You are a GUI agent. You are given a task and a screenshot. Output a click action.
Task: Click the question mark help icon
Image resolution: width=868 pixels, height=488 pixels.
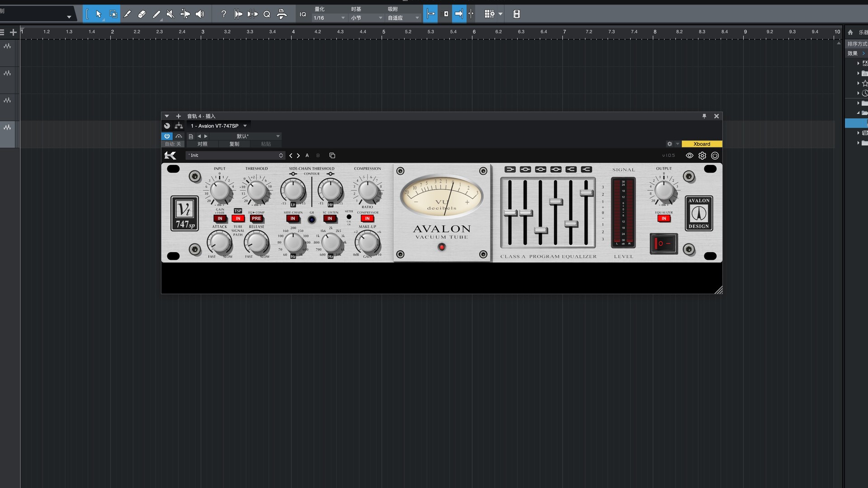tap(223, 14)
